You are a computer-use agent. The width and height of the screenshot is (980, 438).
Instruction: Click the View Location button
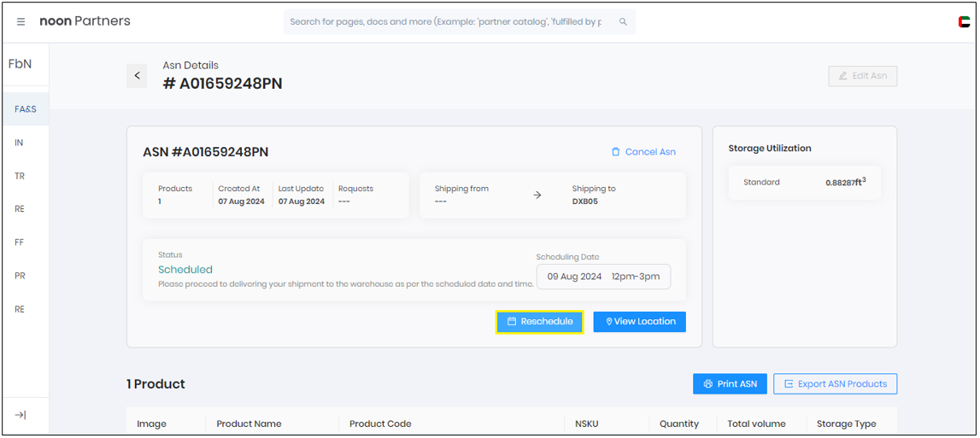pyautogui.click(x=639, y=322)
